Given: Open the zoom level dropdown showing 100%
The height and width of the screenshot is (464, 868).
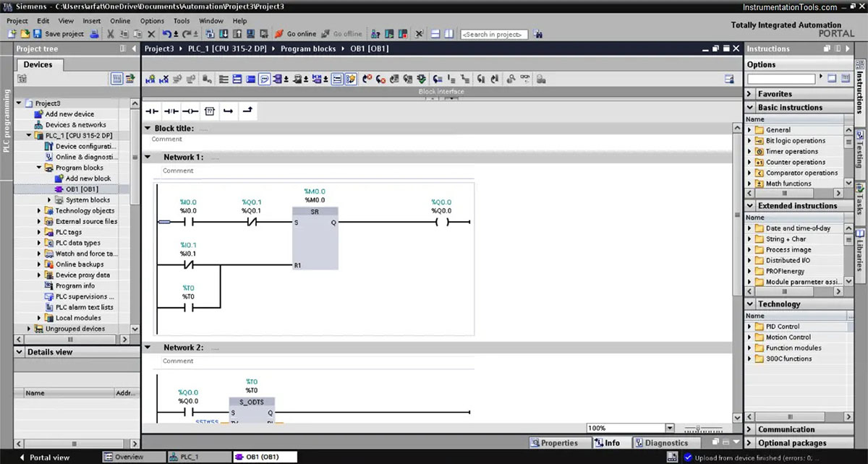Looking at the screenshot, I should click(669, 429).
